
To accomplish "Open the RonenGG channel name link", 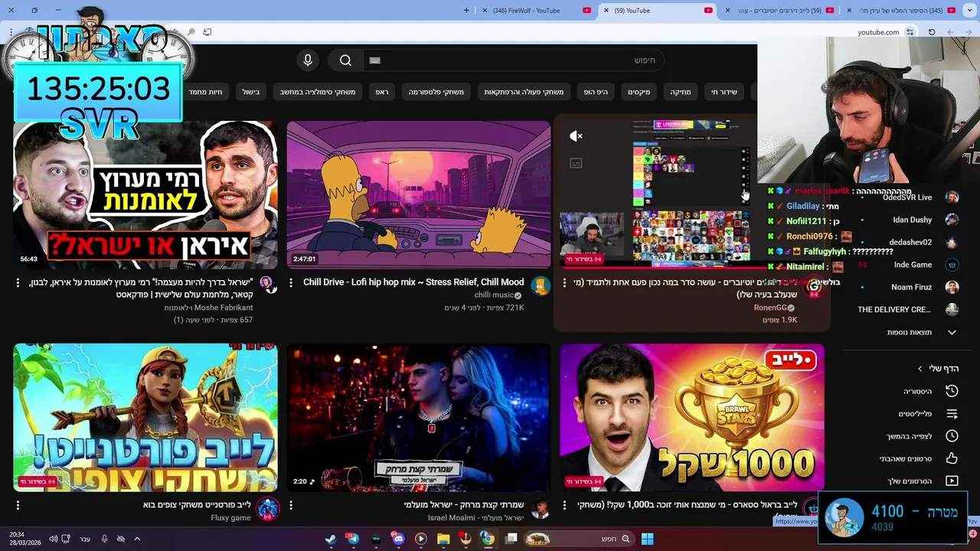I will pos(769,308).
